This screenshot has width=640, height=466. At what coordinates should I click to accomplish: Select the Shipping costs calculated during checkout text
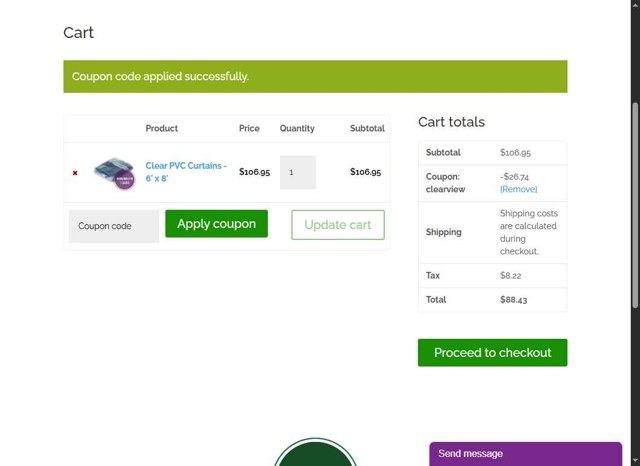coord(529,232)
